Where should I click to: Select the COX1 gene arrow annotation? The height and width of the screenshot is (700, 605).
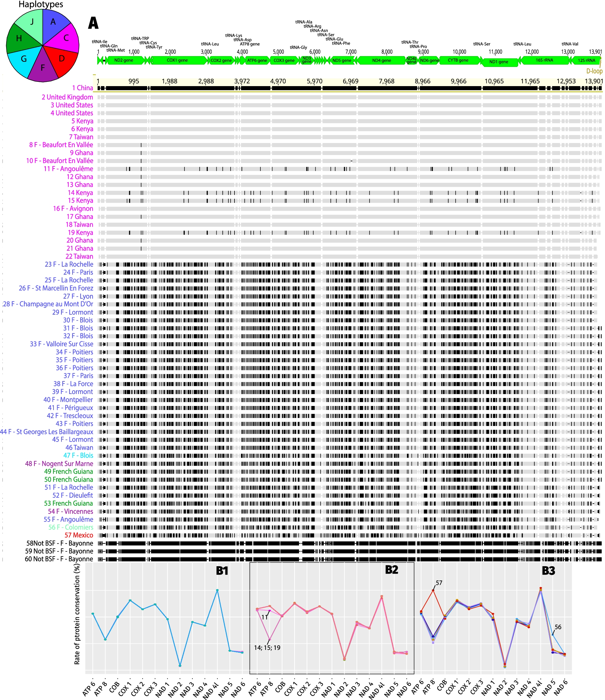pyautogui.click(x=180, y=61)
